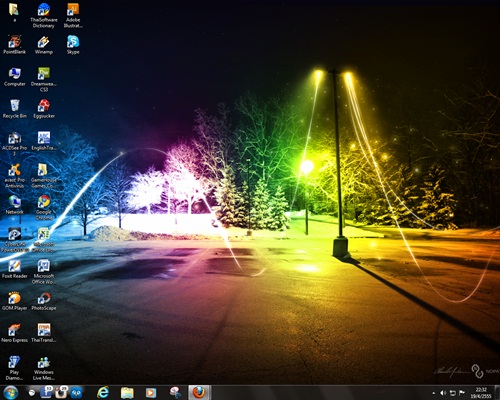
Task: Open Windows Media Player from taskbar
Action: [151, 393]
